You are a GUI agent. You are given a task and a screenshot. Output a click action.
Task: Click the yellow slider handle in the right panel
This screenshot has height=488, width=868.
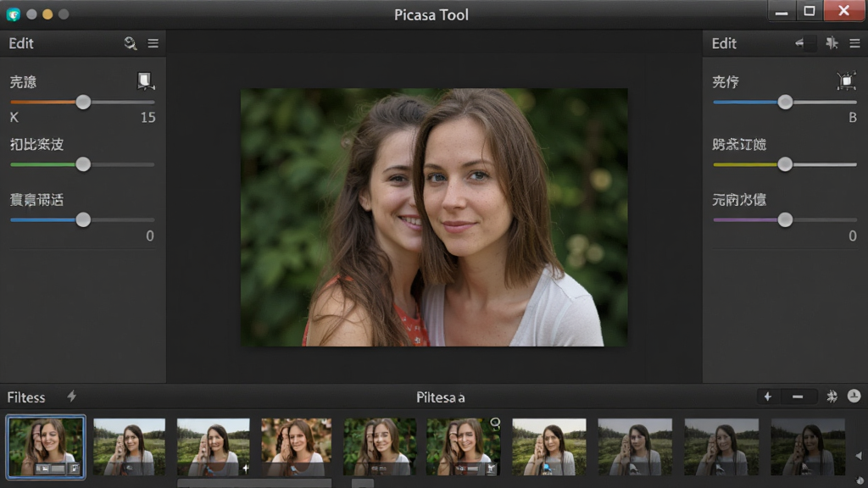point(785,164)
